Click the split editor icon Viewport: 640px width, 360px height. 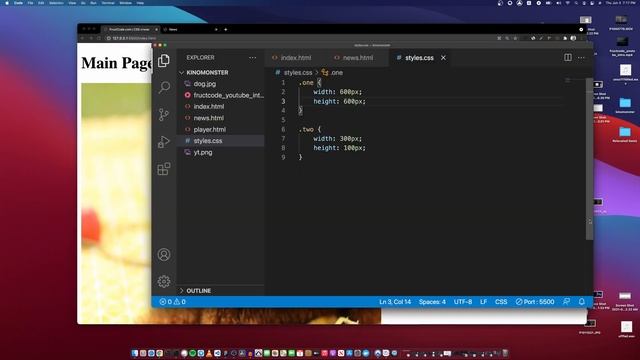568,58
